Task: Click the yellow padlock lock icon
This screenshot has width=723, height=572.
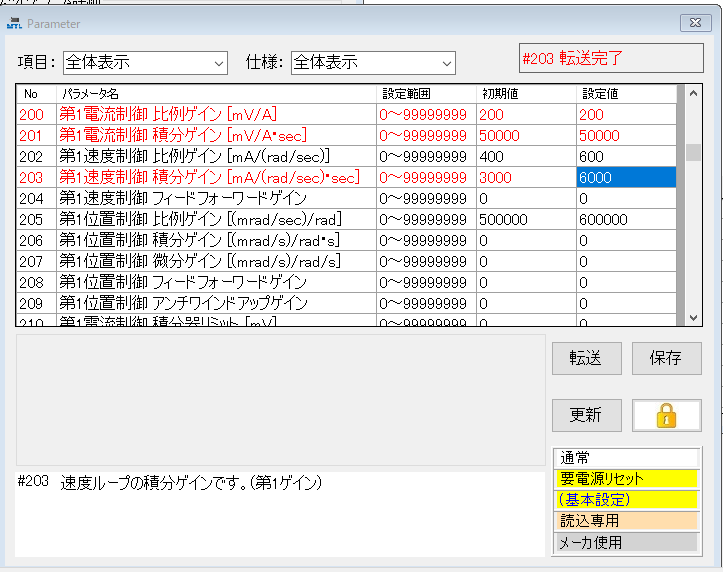Action: 667,415
